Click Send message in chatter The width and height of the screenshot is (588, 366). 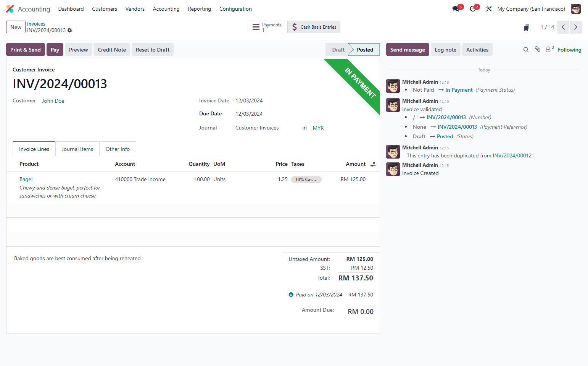point(408,50)
